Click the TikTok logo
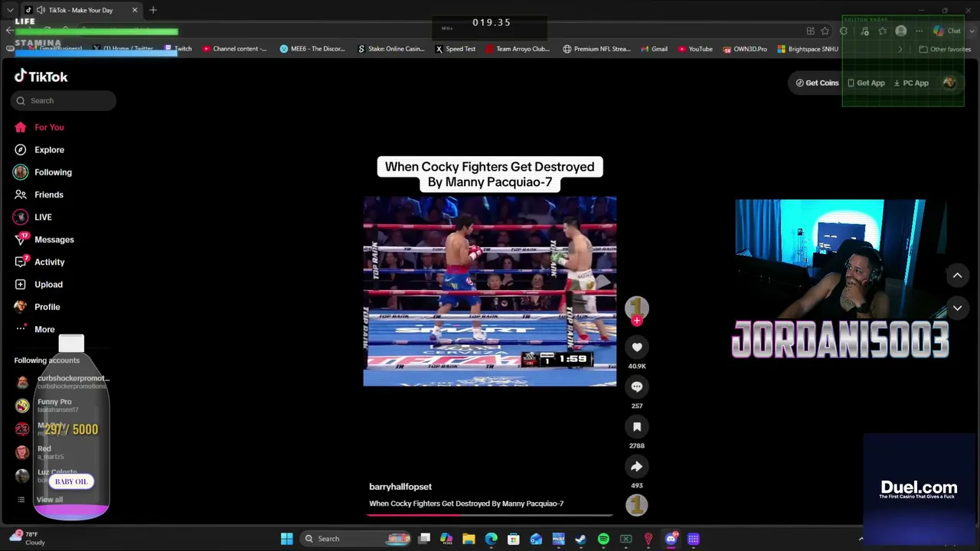Image resolution: width=980 pixels, height=551 pixels. click(41, 77)
